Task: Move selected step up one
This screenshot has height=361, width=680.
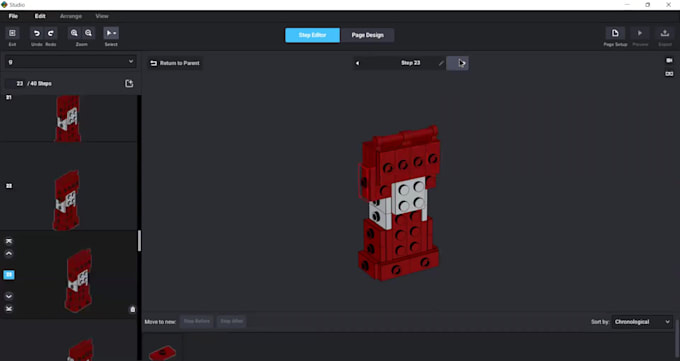Action: tap(9, 254)
